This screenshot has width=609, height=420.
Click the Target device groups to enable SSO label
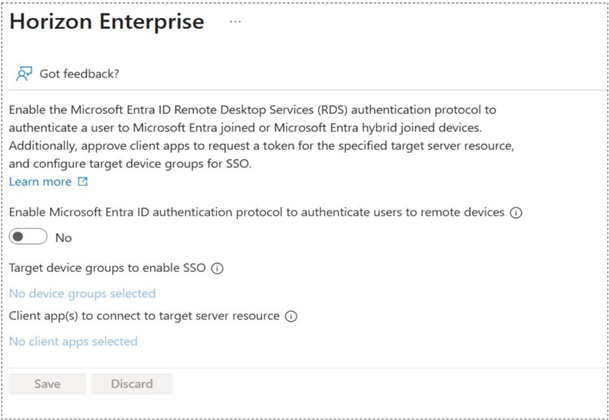pos(107,268)
